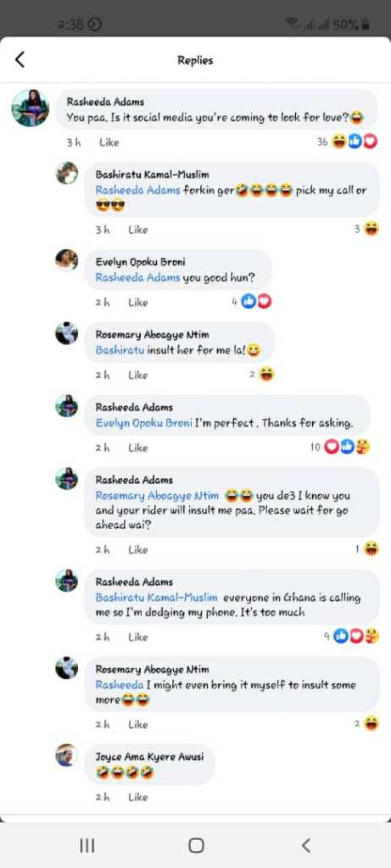The width and height of the screenshot is (391, 868).
Task: Tap the Android navigation back chevron
Action: pyautogui.click(x=305, y=845)
